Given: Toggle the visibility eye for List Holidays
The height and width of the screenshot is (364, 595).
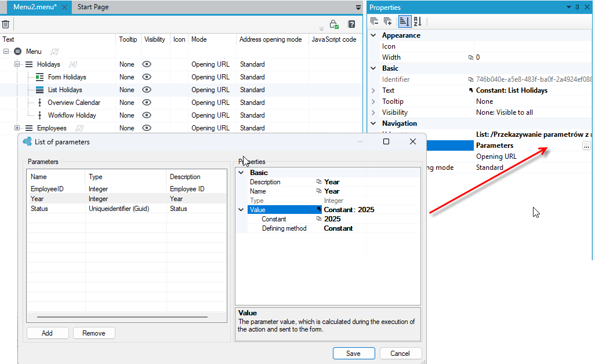Looking at the screenshot, I should 147,90.
